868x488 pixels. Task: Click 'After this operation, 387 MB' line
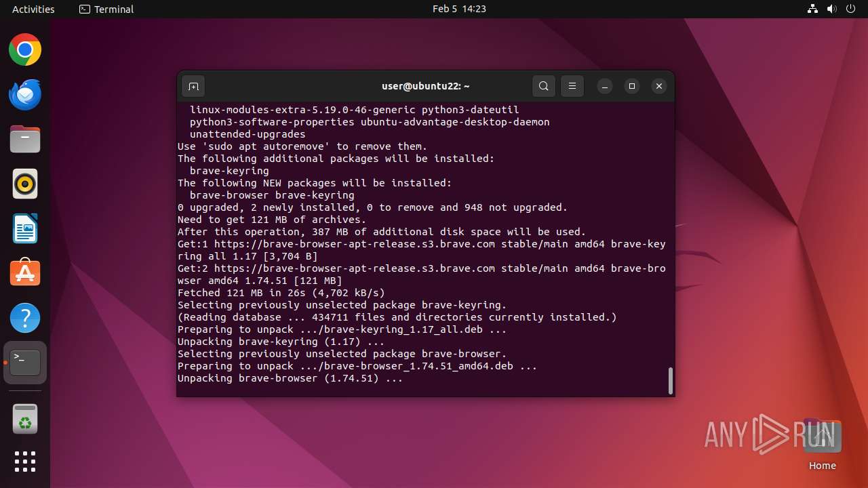point(382,232)
